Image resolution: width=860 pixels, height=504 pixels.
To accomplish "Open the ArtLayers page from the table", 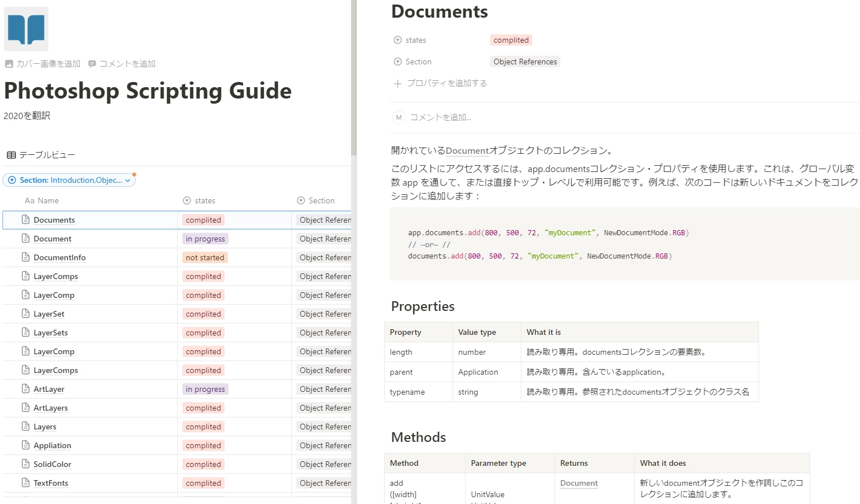I will (51, 408).
